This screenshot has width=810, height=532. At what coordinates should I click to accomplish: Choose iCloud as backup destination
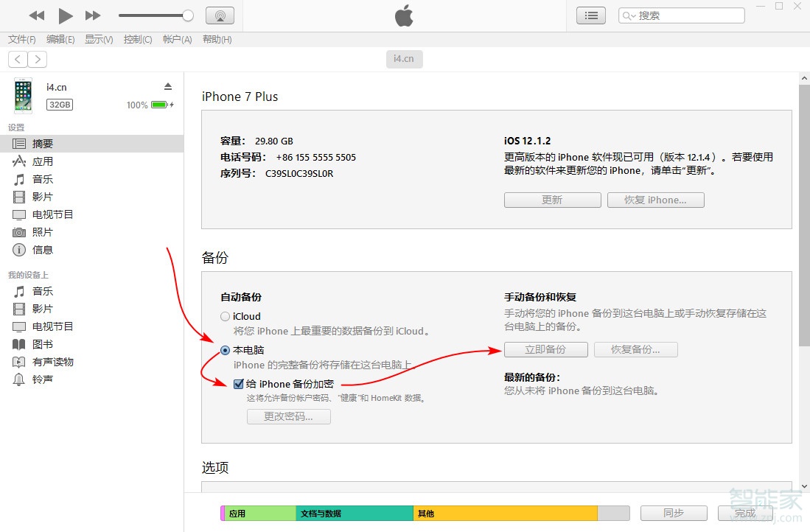click(x=224, y=316)
